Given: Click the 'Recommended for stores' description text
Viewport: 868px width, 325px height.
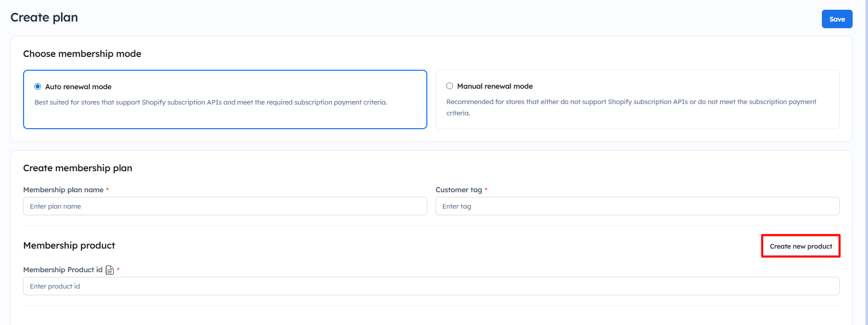Looking at the screenshot, I should pos(631,102).
